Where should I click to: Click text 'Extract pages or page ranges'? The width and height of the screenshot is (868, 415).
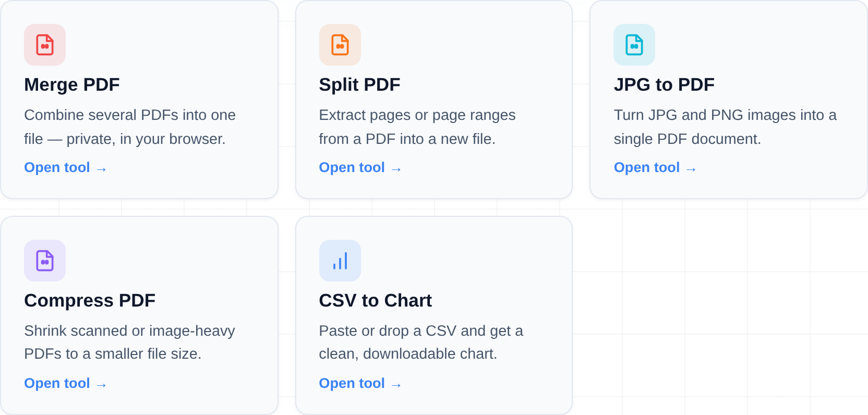point(417,115)
